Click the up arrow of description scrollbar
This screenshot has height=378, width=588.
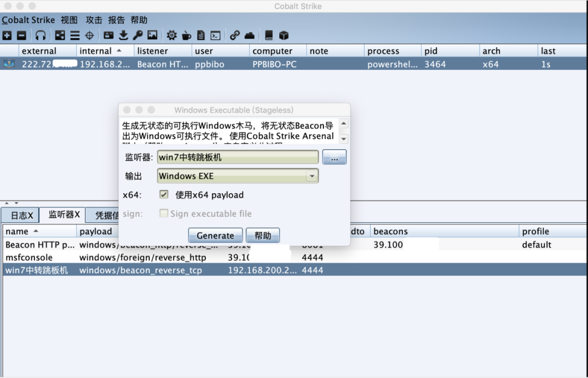[x=344, y=124]
